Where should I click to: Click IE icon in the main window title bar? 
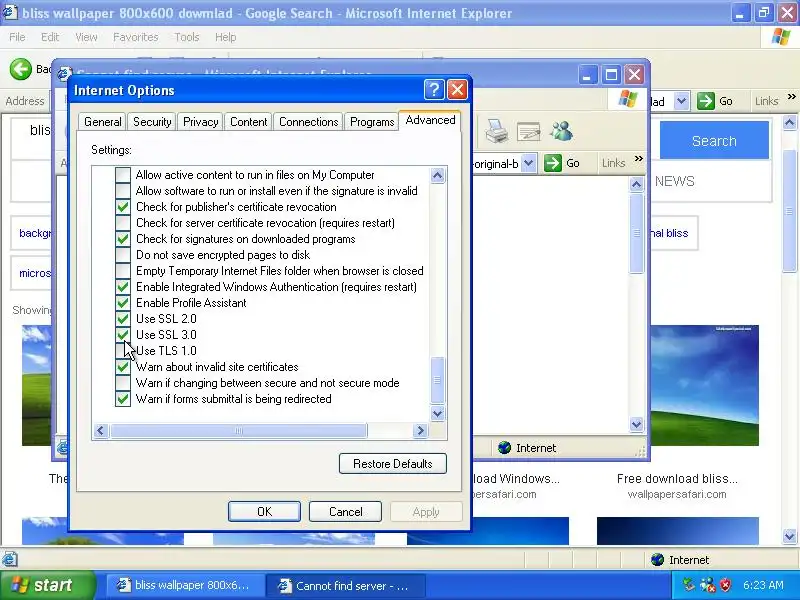tap(10, 12)
